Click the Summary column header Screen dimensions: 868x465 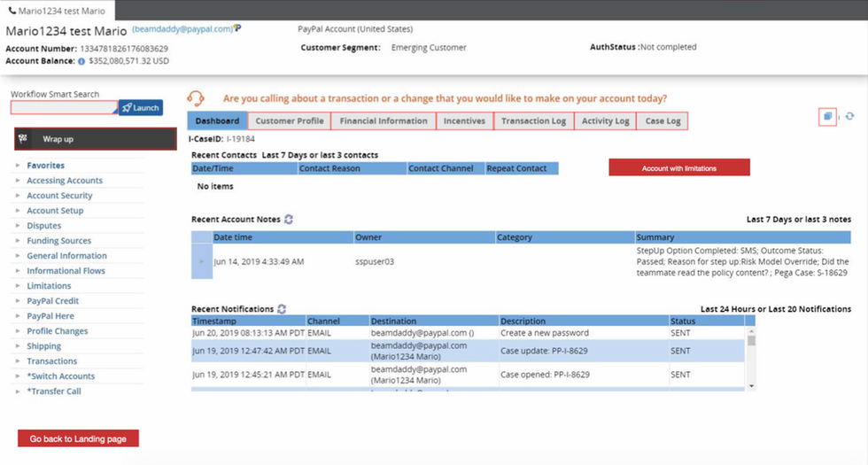coord(743,237)
